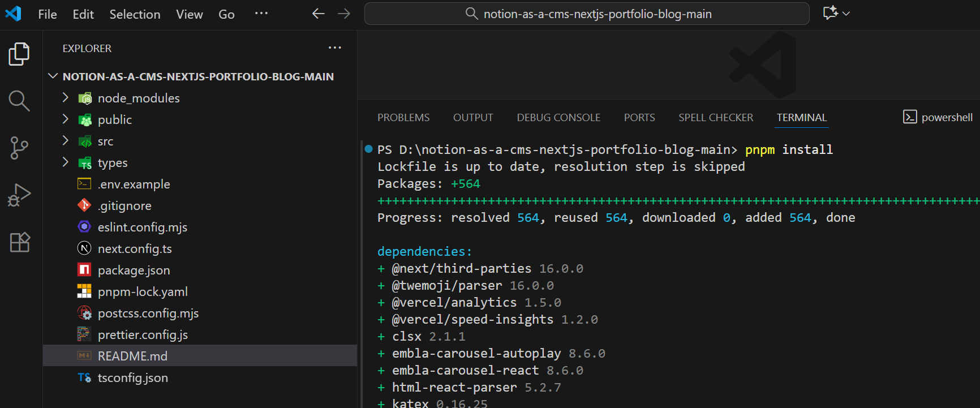Click the VS Code logo icon

(13, 14)
